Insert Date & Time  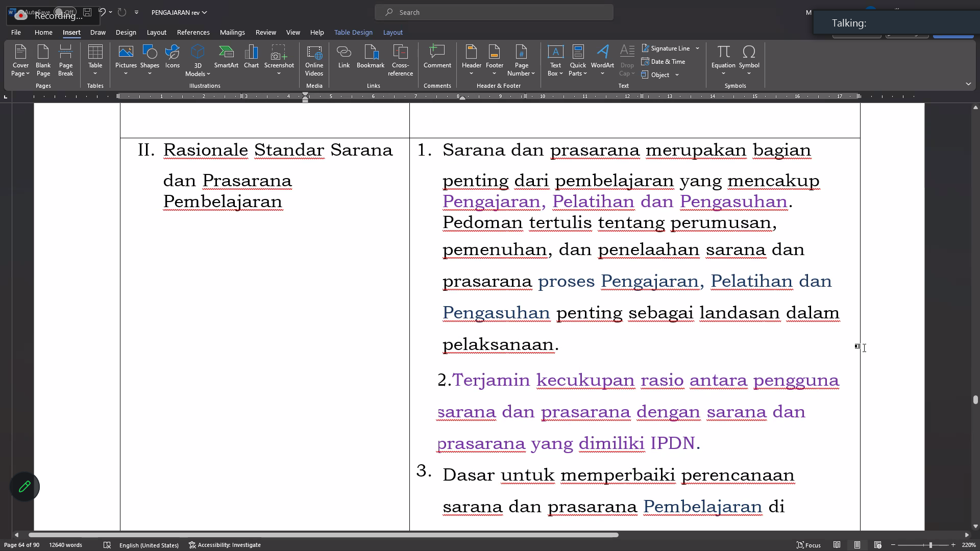[x=663, y=62]
